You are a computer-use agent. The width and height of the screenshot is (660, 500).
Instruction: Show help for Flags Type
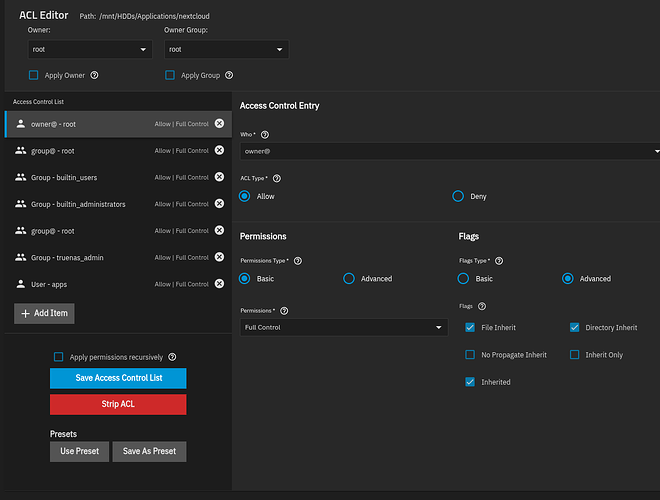click(499, 261)
